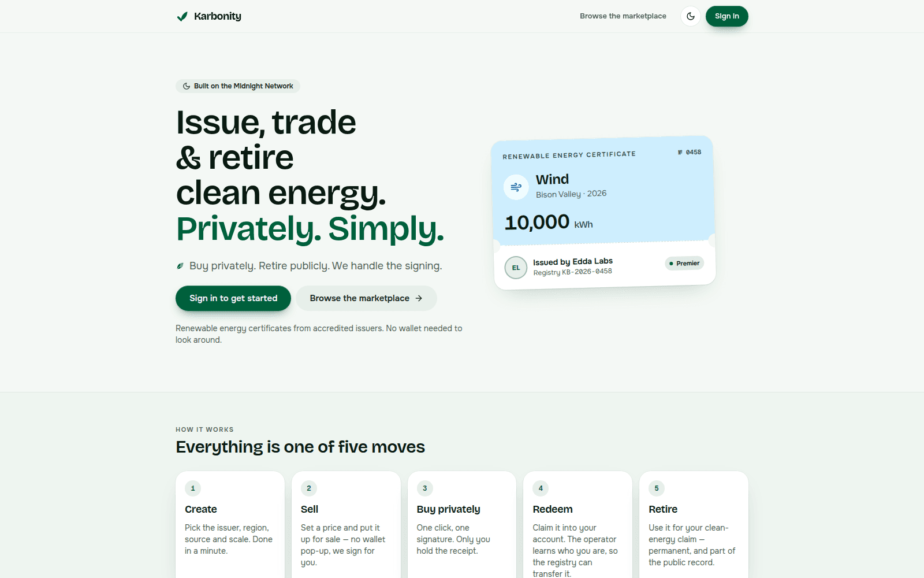
Task: Select the Create step card heading
Action: pyautogui.click(x=201, y=509)
